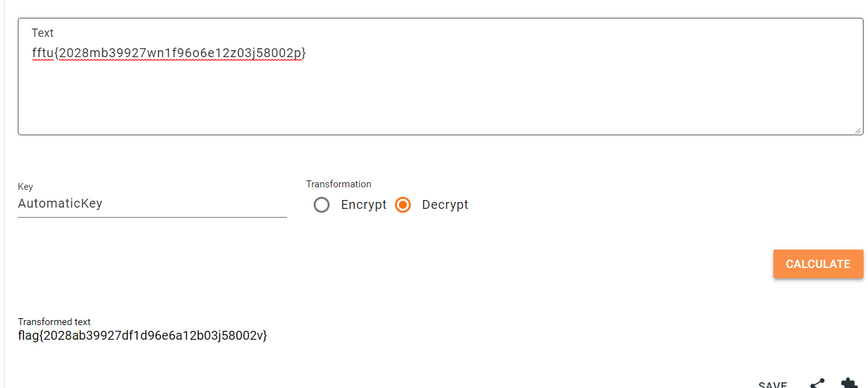The height and width of the screenshot is (388, 868).
Task: Click the word "Decrypt" beside its radio
Action: 445,205
